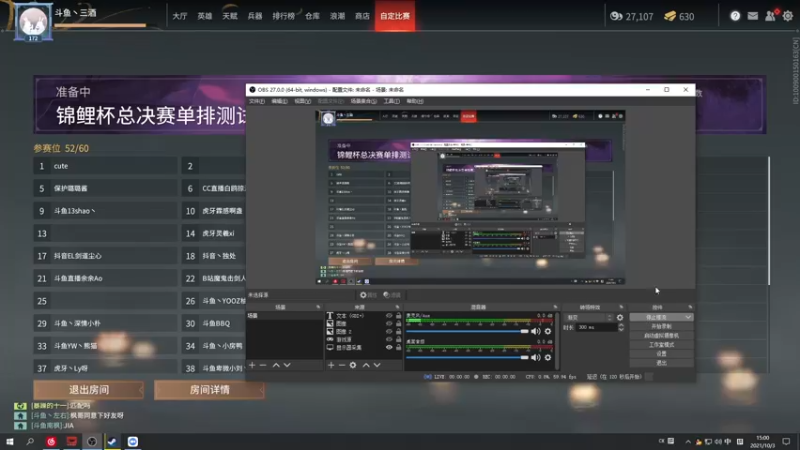
Task: Adjust the 时长 duration stepper arrows
Action: pos(621,328)
